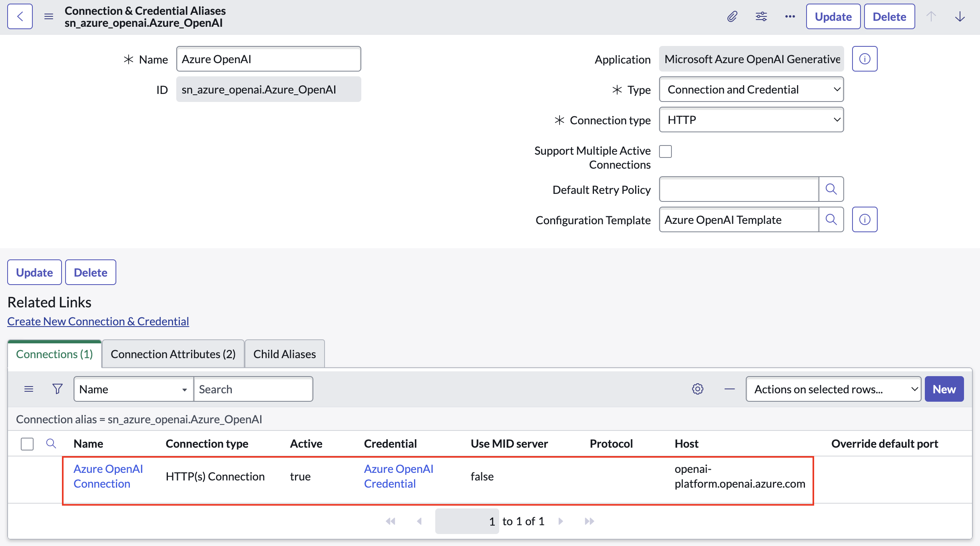Screen dimensions: 980x546
Task: Focus the Configuration Template field
Action: coord(739,219)
